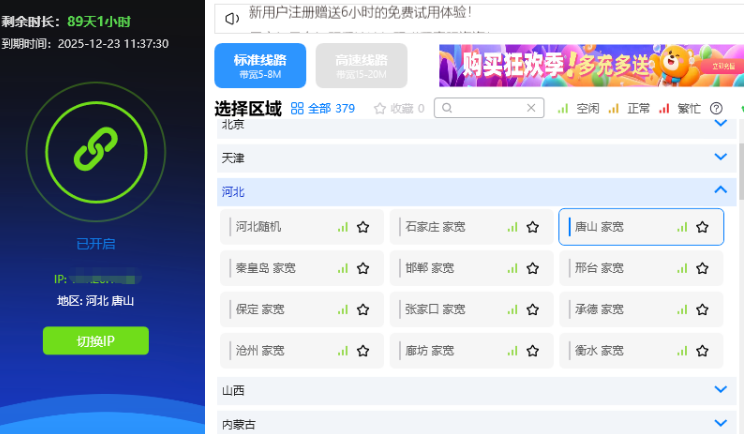The height and width of the screenshot is (434, 744).
Task: Click the speaker announcement icon
Action: 231,18
